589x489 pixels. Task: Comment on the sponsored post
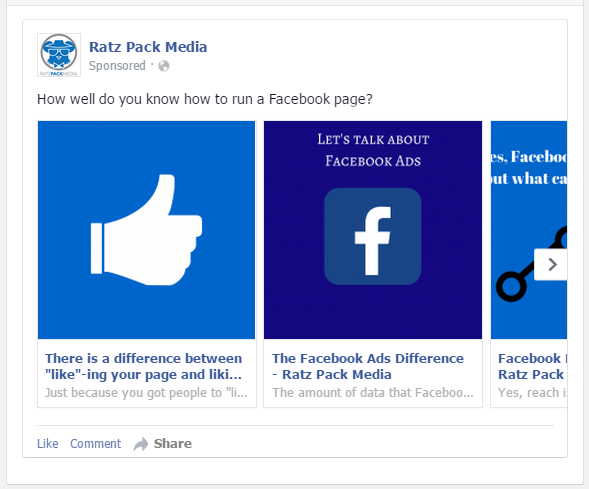[96, 444]
